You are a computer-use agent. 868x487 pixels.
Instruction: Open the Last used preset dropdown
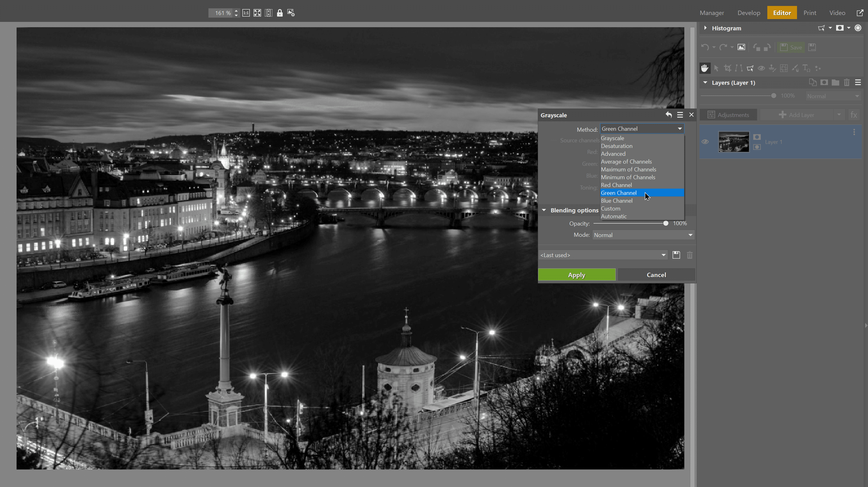click(x=603, y=255)
